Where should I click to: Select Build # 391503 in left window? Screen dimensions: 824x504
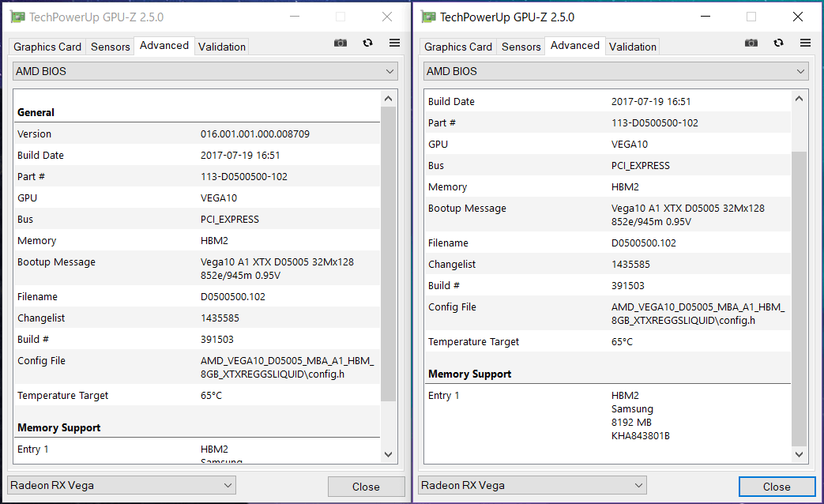(217, 340)
